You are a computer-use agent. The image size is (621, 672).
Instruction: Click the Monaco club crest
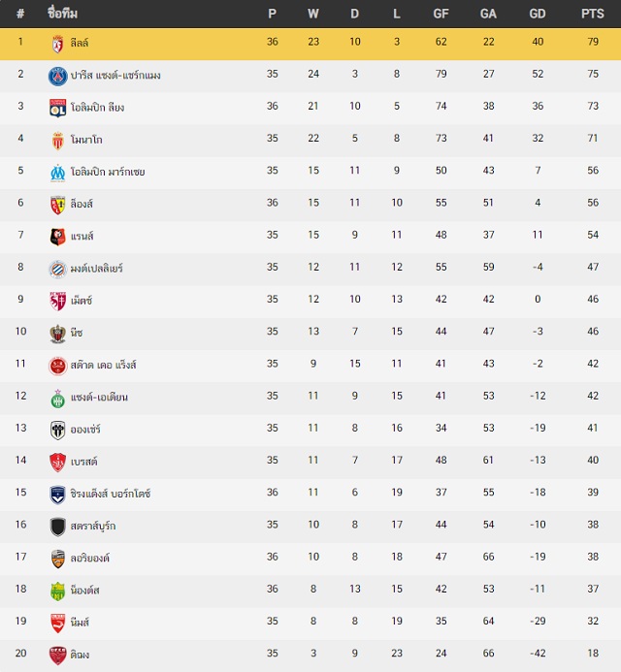click(x=58, y=141)
